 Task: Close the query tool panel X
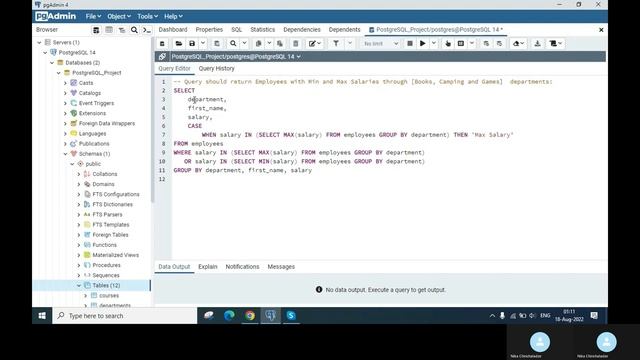click(601, 30)
